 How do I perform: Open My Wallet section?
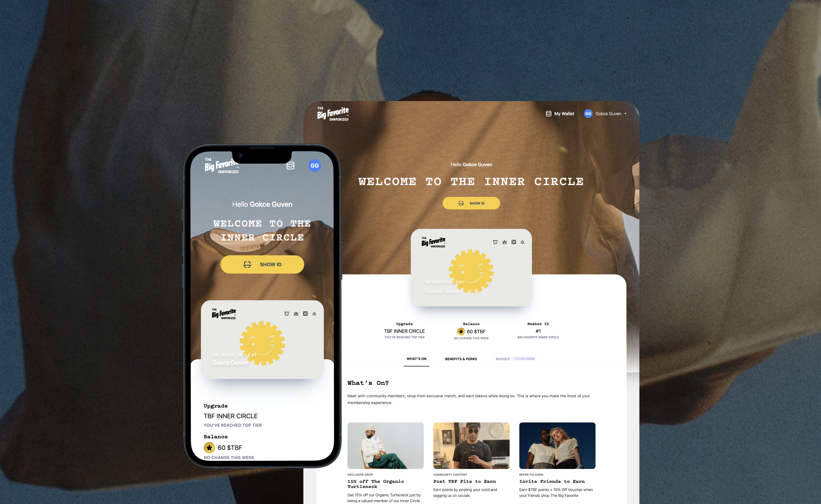click(558, 113)
